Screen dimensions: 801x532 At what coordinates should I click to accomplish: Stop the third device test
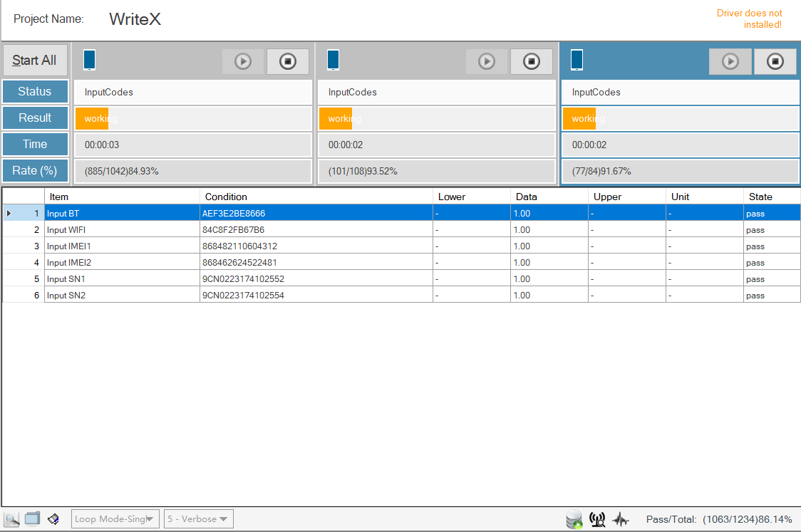775,61
